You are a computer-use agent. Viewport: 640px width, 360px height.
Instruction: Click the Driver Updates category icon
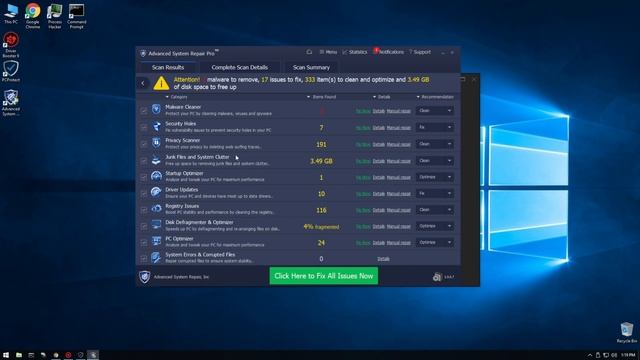point(156,192)
